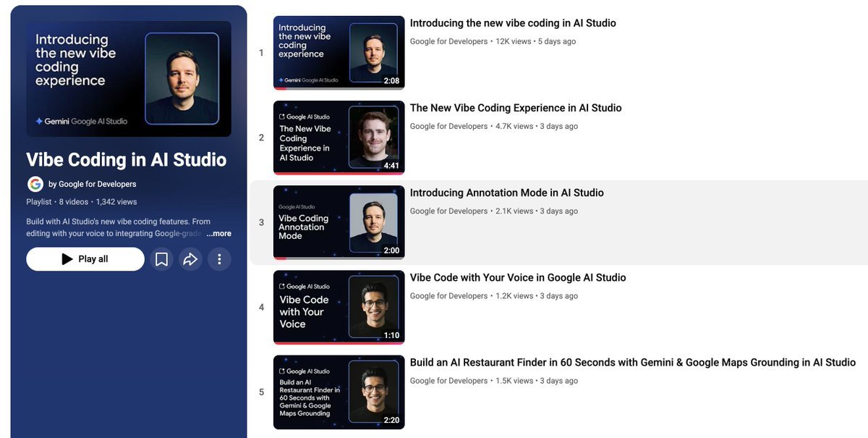Open 'The New Vibe Coding Experience in AI Studio'
The height and width of the screenshot is (438, 868).
[516, 107]
